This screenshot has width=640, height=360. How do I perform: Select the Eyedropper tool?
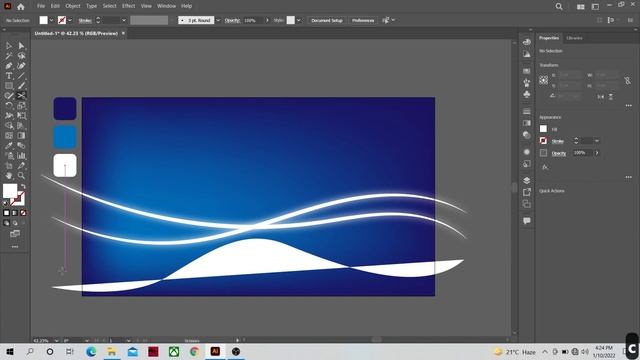pos(9,146)
